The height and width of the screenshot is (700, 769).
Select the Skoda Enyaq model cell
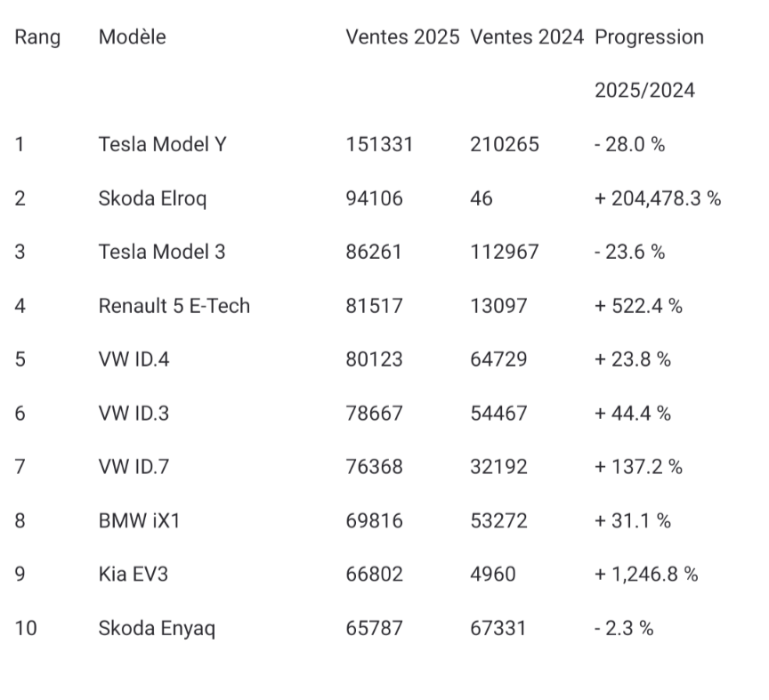(157, 628)
